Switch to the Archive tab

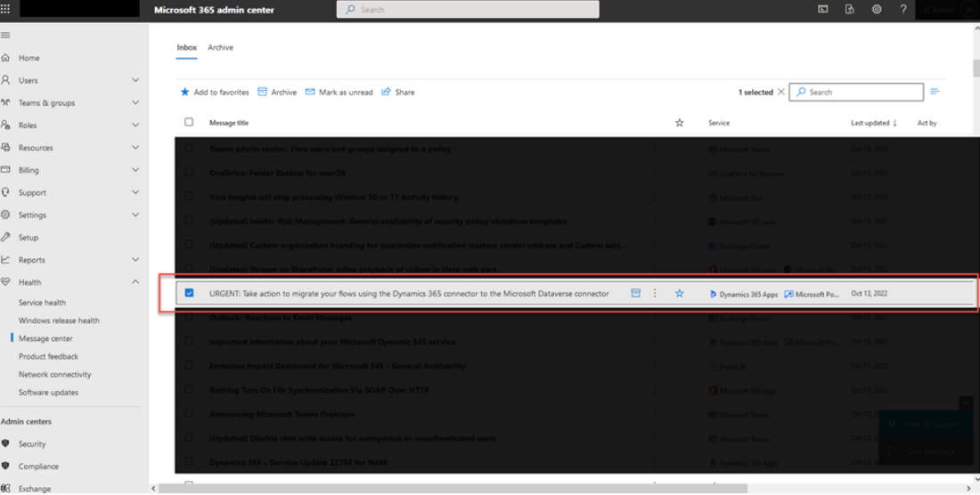point(221,47)
